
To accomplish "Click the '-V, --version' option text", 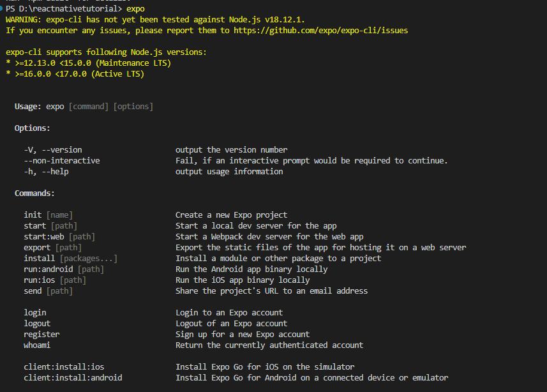I will pos(53,150).
